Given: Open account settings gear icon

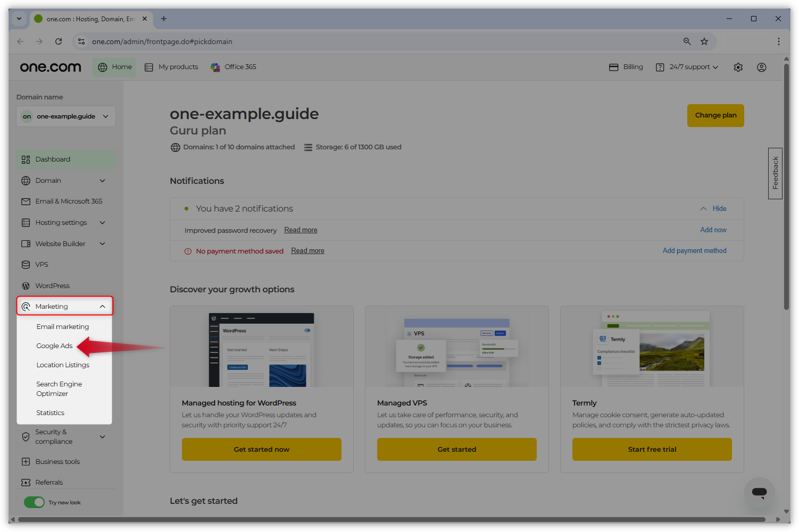Looking at the screenshot, I should click(x=738, y=67).
